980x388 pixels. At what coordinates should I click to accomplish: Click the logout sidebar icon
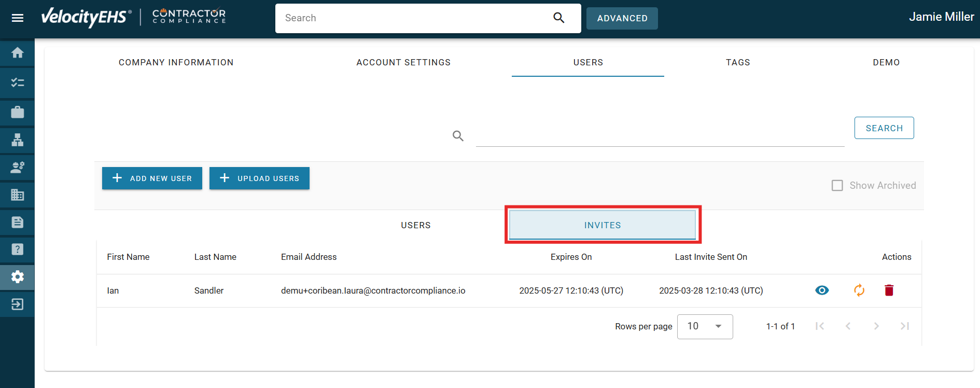point(18,304)
